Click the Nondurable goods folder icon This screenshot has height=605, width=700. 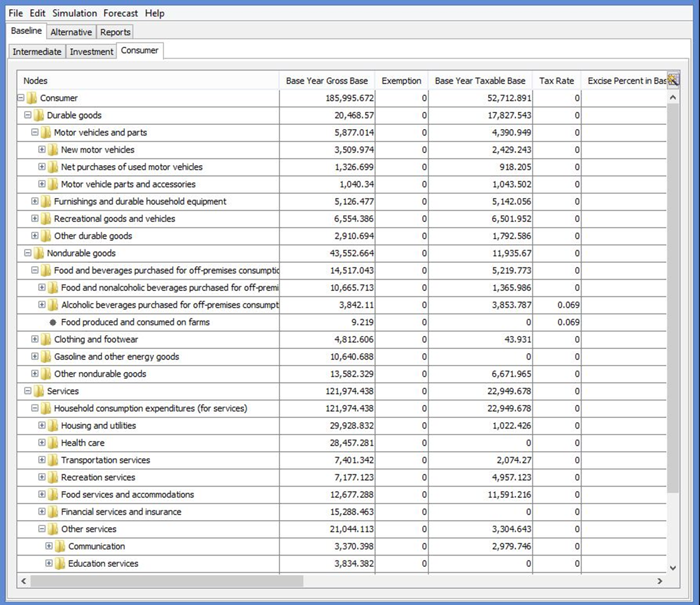point(39,253)
